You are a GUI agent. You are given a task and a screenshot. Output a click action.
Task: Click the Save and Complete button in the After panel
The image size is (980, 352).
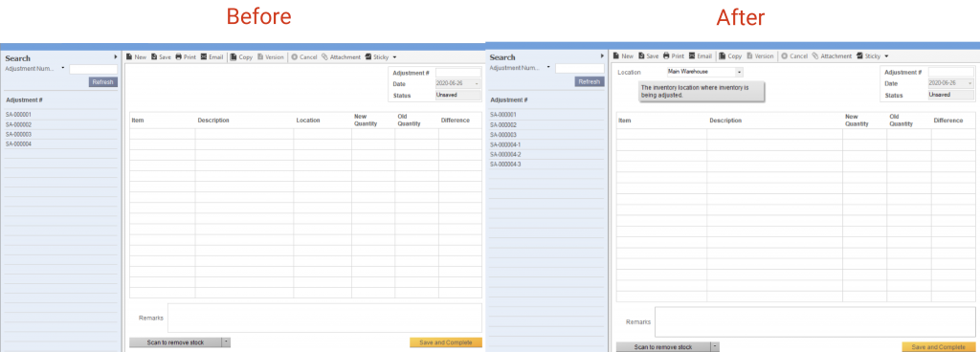click(x=939, y=346)
